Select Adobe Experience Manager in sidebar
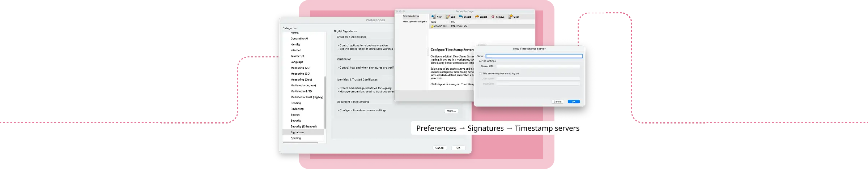 (414, 22)
